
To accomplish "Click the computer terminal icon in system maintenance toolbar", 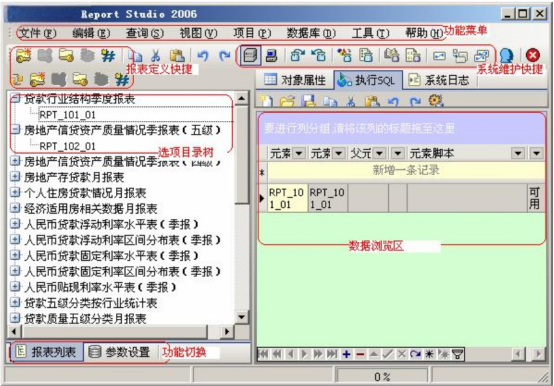I will click(271, 56).
